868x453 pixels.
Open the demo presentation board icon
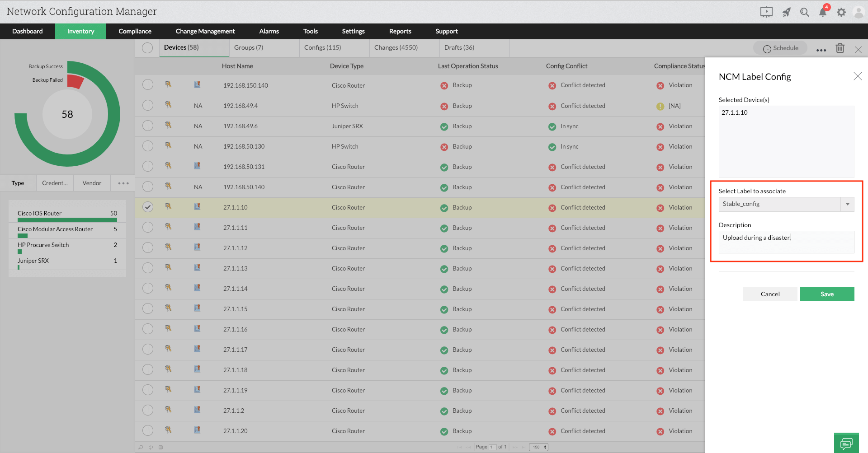[x=766, y=12]
